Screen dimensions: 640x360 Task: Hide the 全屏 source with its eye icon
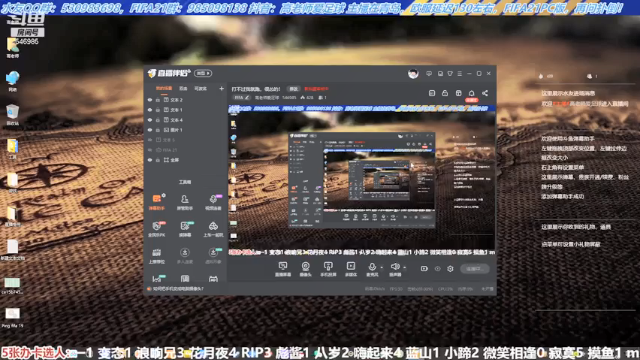[x=150, y=160]
